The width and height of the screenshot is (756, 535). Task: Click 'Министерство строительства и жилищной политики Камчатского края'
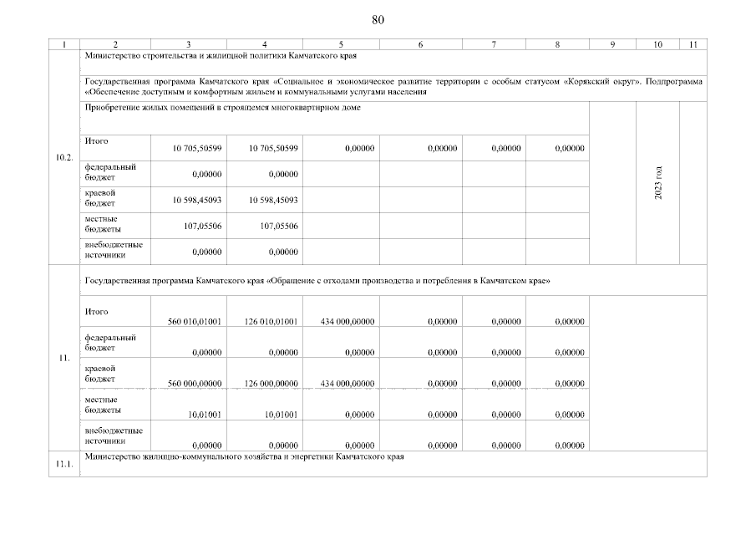(x=221, y=55)
